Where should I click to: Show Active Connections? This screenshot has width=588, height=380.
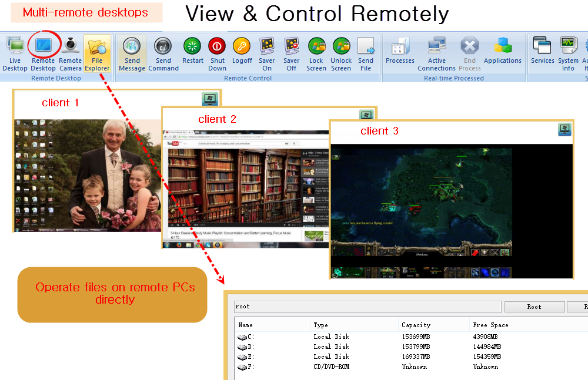[436, 53]
